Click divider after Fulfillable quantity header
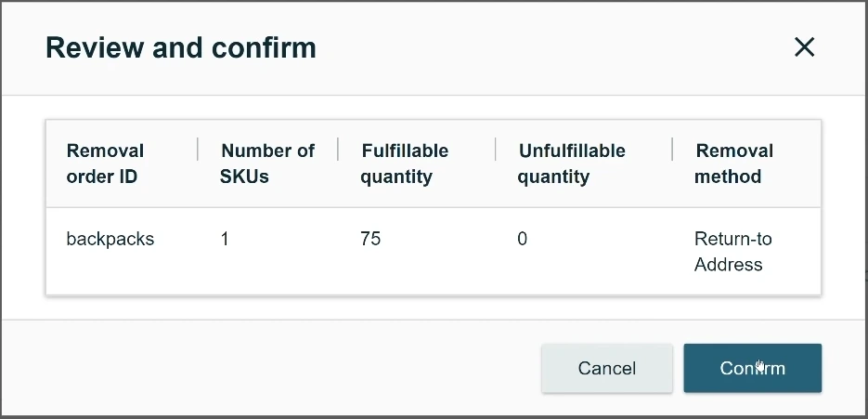The width and height of the screenshot is (868, 419). point(496,151)
